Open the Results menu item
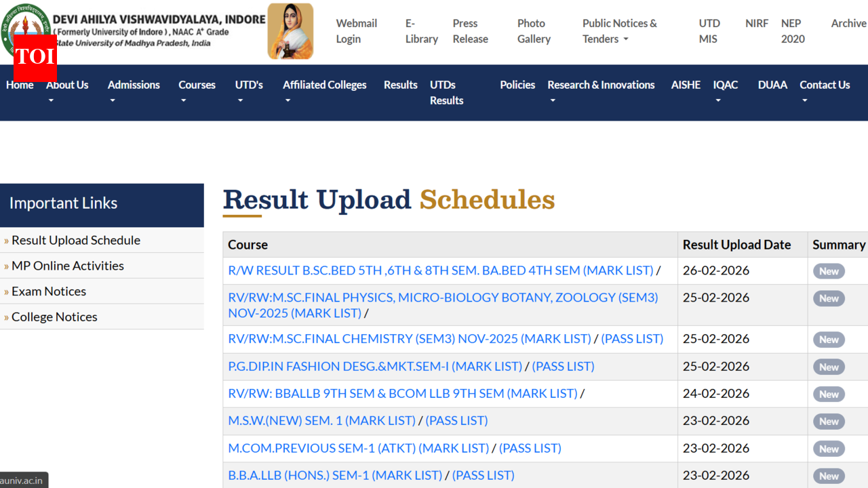 coord(400,85)
